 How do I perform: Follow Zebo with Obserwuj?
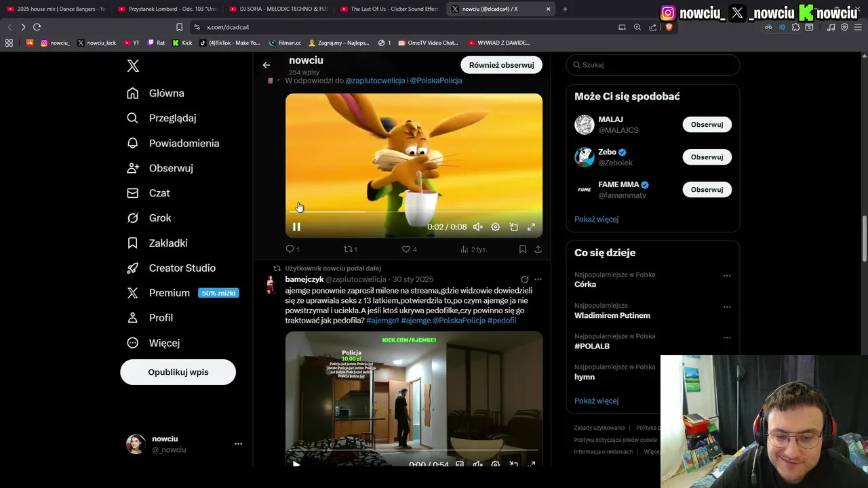707,157
